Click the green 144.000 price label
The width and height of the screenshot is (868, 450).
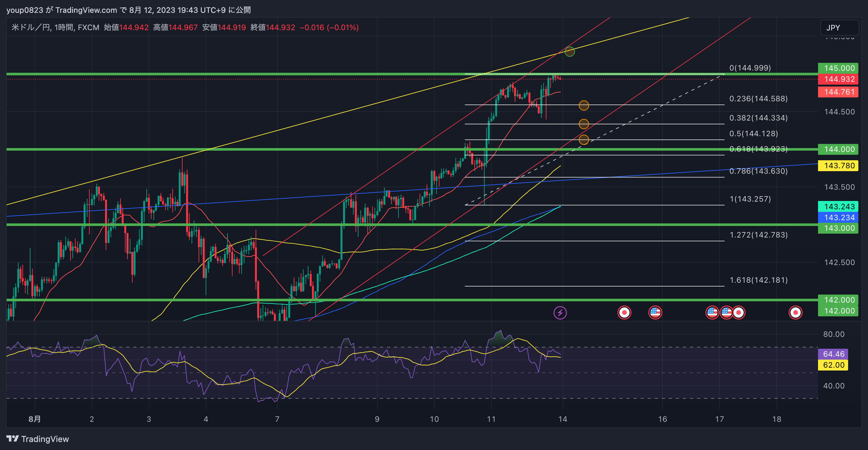pyautogui.click(x=838, y=149)
